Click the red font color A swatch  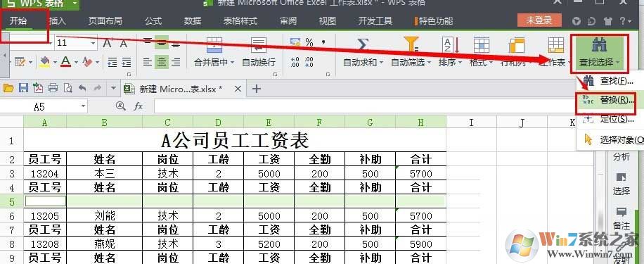[x=66, y=62]
